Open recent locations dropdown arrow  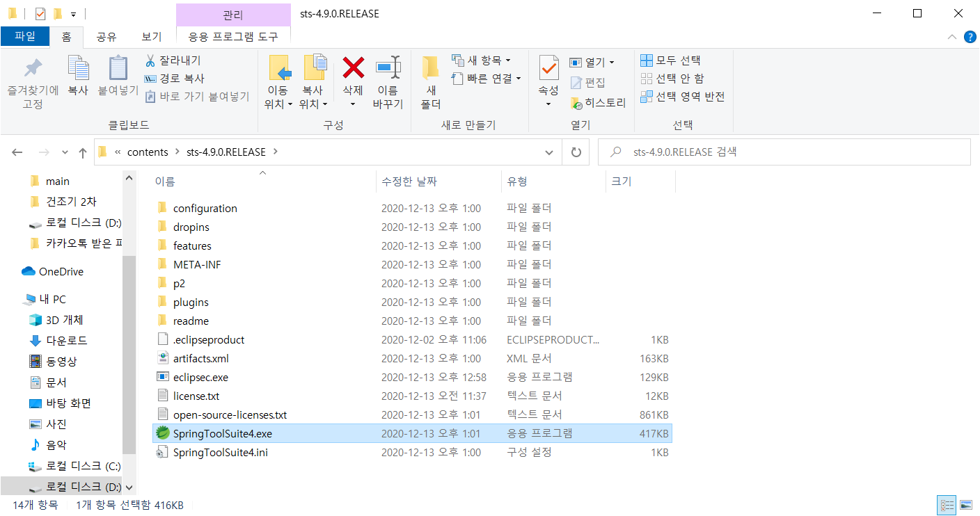(x=65, y=152)
